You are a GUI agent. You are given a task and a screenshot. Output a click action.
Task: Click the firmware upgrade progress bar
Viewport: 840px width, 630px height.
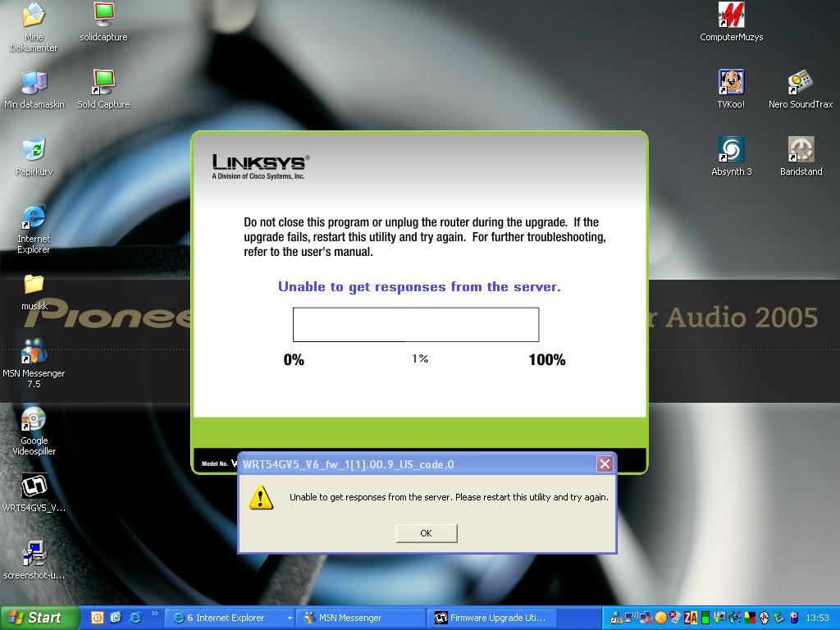pos(416,325)
